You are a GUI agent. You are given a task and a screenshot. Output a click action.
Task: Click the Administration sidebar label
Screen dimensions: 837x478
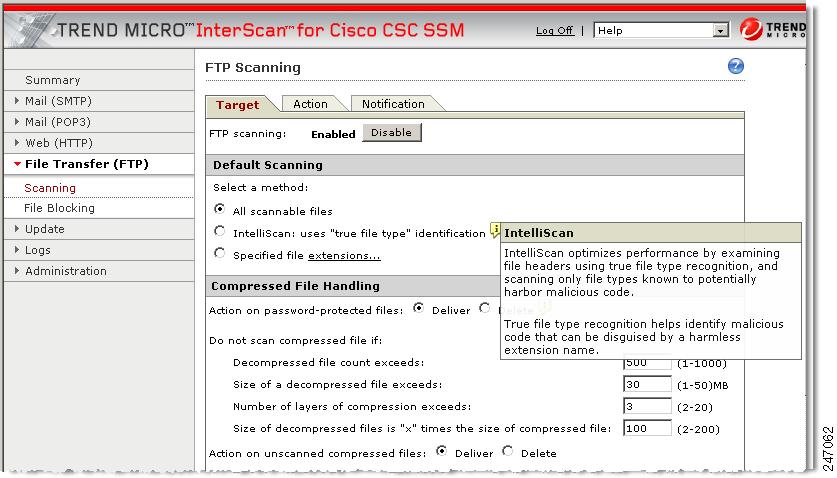click(66, 271)
